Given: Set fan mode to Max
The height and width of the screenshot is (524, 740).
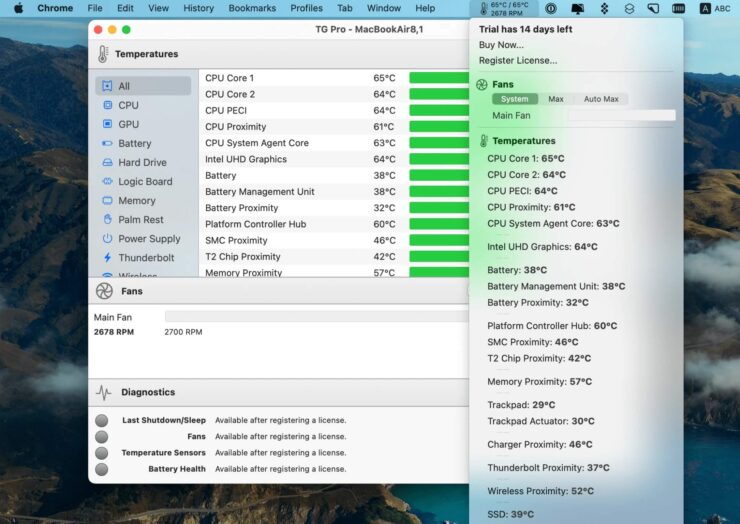Looking at the screenshot, I should pos(556,99).
